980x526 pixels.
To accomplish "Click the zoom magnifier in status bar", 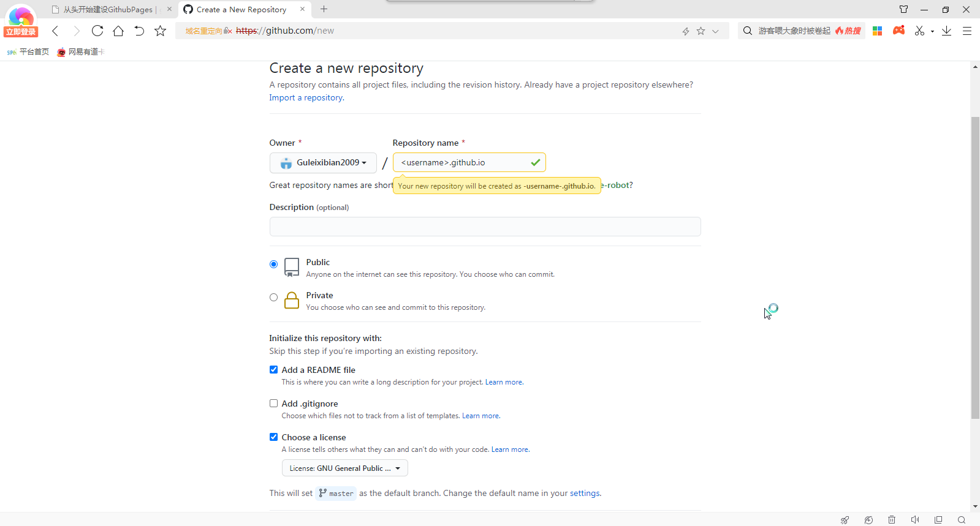I will (962, 520).
